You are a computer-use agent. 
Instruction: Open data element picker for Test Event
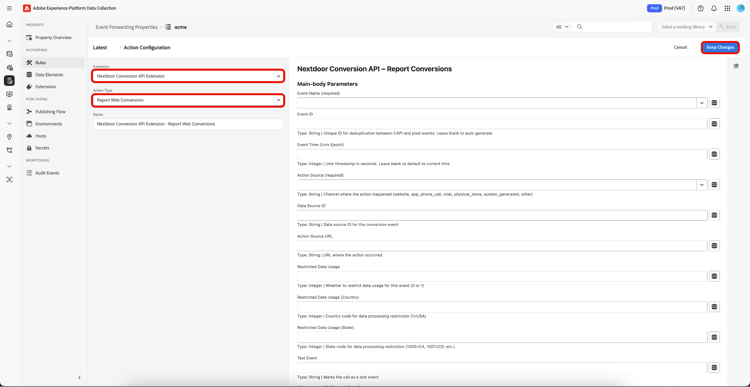[x=715, y=367]
